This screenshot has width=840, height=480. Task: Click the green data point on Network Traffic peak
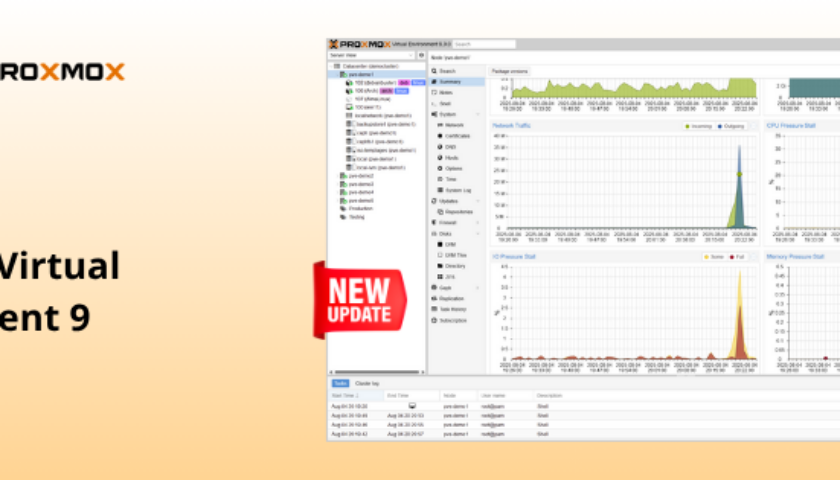[739, 174]
